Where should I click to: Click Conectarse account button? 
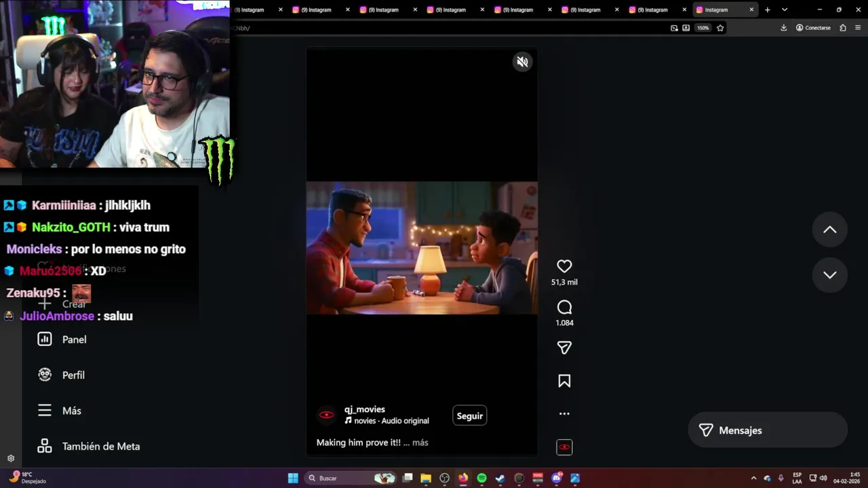click(813, 28)
